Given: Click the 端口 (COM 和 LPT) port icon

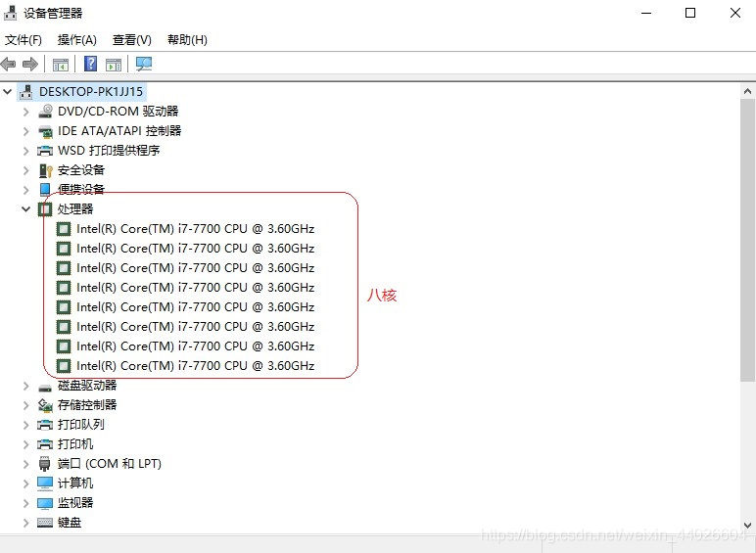Looking at the screenshot, I should [44, 464].
